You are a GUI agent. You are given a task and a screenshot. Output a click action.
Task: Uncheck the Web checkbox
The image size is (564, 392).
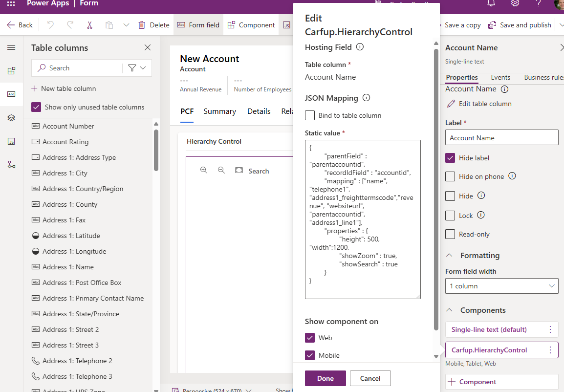[310, 338]
